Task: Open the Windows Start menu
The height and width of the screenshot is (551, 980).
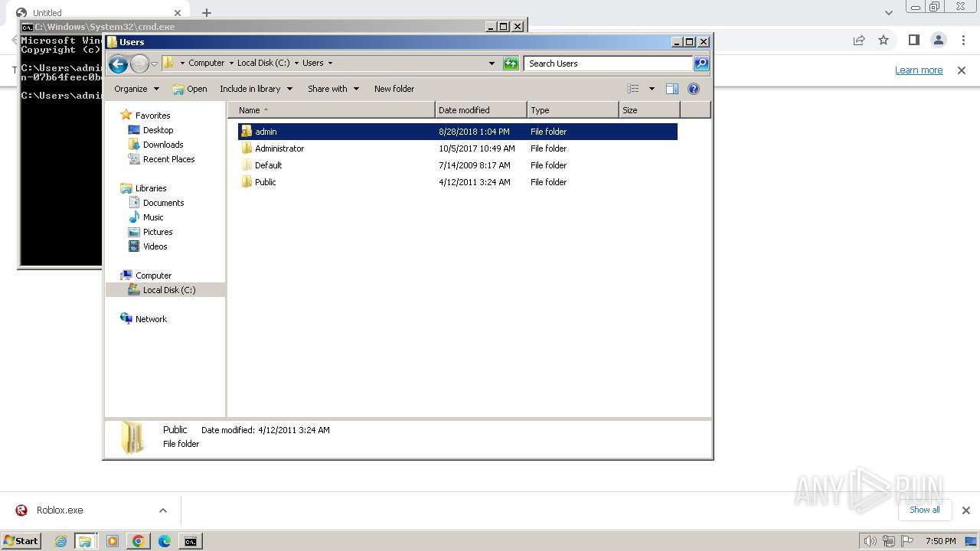Action: 21,541
